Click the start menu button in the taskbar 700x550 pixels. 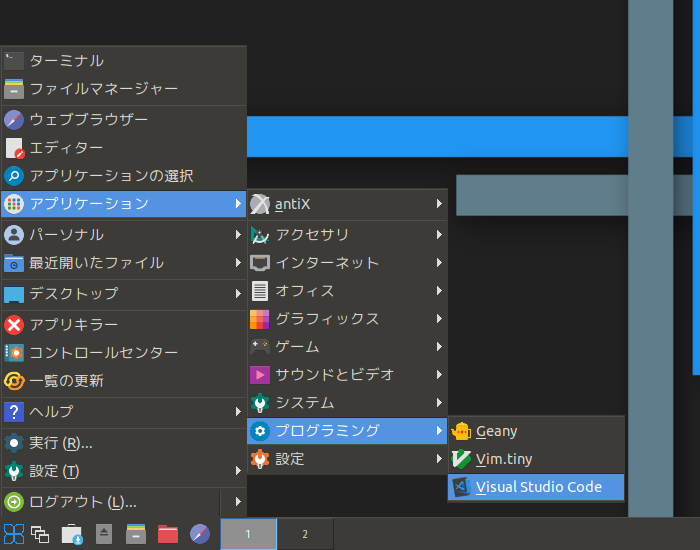14,534
